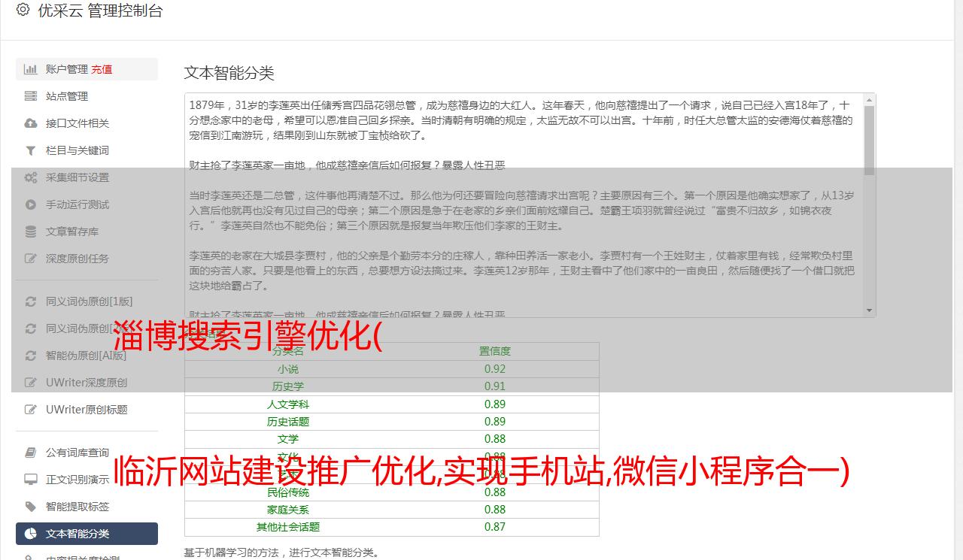This screenshot has width=963, height=560.
Task: Click the 智能提取标签 tag icon
Action: pos(31,507)
